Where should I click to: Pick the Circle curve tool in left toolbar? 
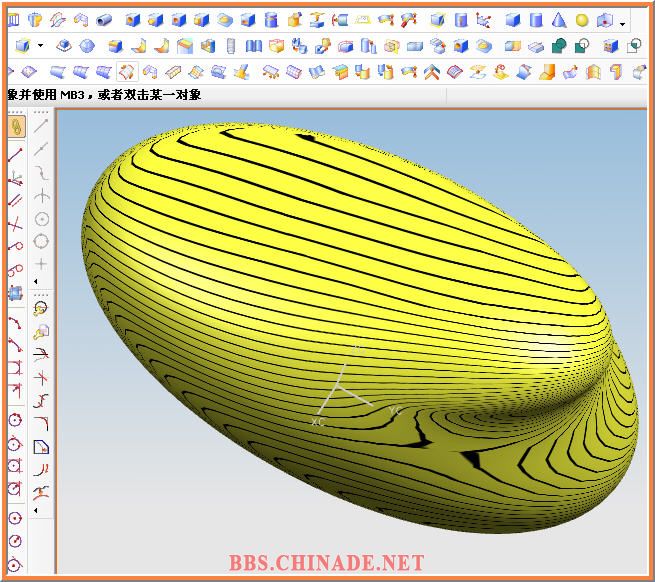pos(42,219)
